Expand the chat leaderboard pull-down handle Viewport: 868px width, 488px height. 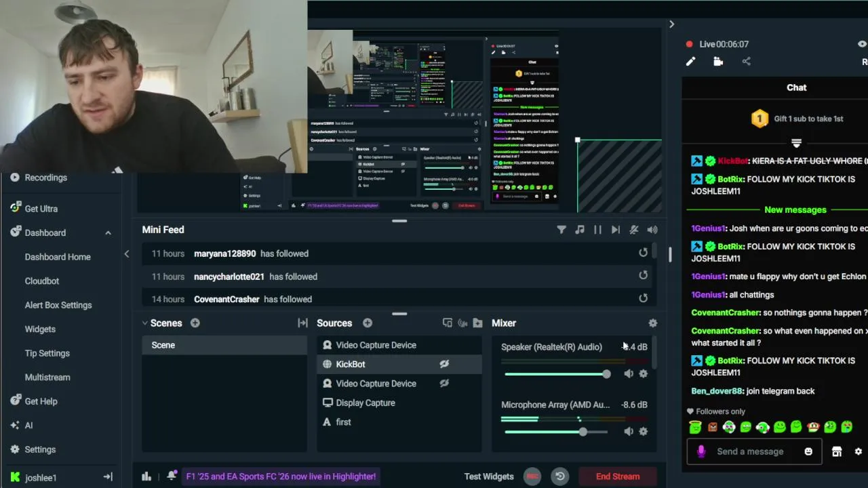click(796, 143)
